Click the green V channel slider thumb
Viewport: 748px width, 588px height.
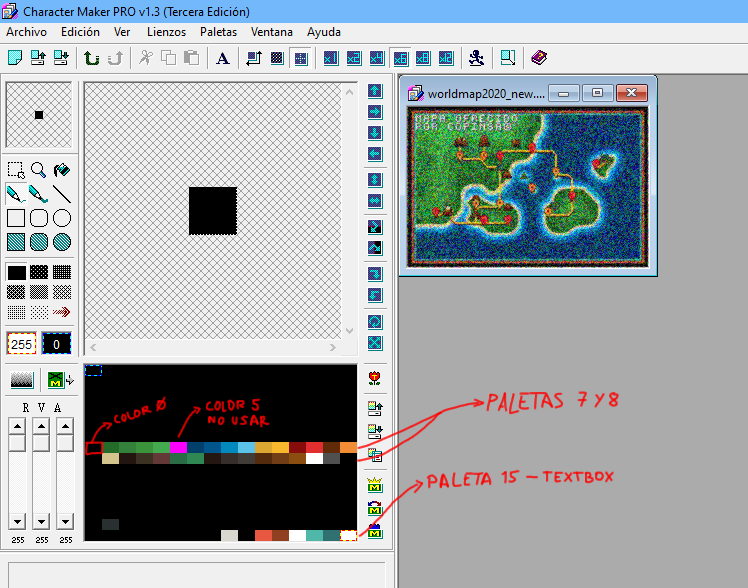[x=41, y=443]
